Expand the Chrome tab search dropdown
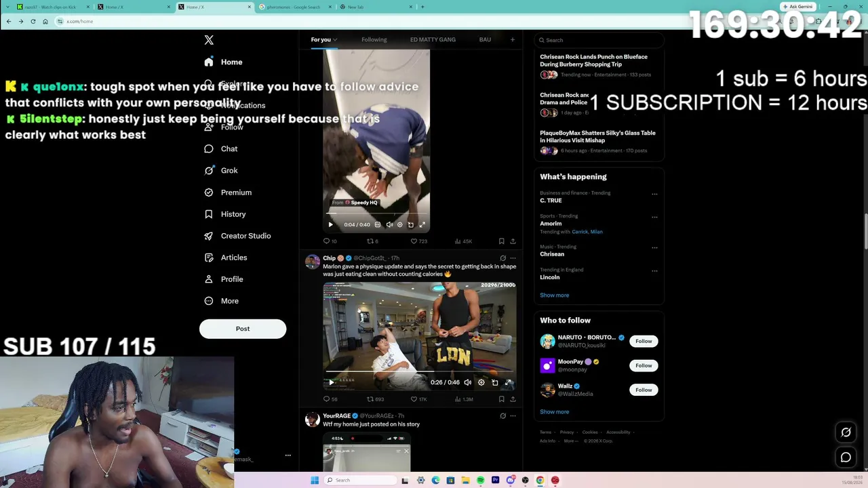The width and height of the screenshot is (868, 488). point(8,7)
